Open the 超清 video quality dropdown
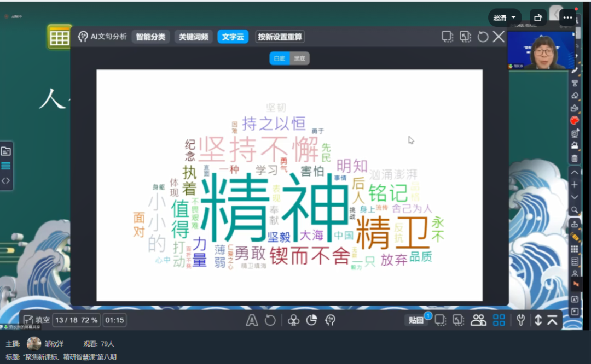Viewport: 591px width, 364px height. coord(505,17)
